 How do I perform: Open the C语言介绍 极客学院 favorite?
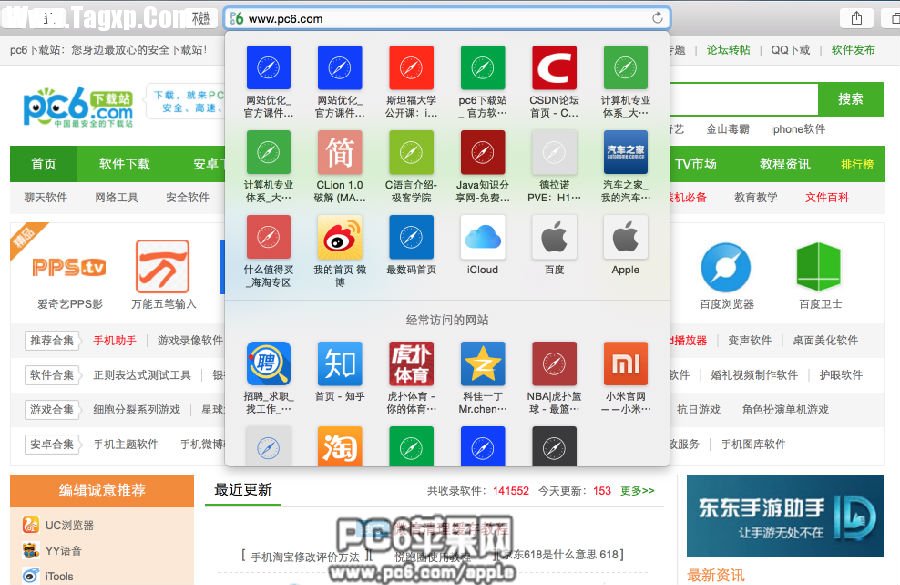[411, 152]
